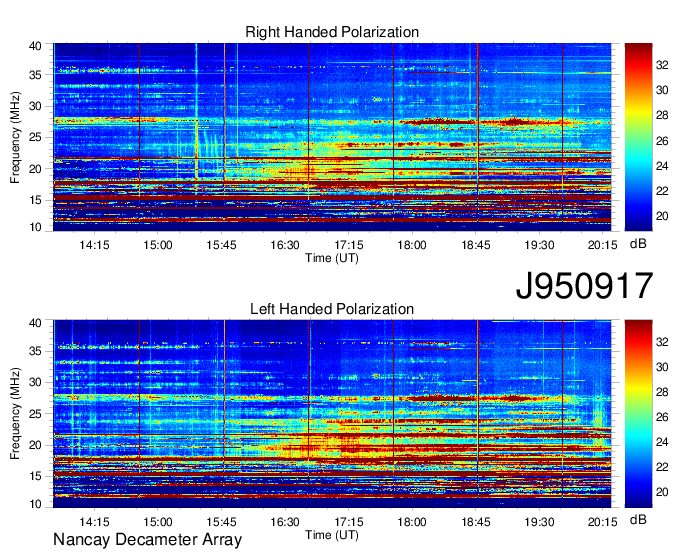Click the 28 dB value on Right Handed color bar
Viewport: 680px width, 552px height.
point(662,116)
